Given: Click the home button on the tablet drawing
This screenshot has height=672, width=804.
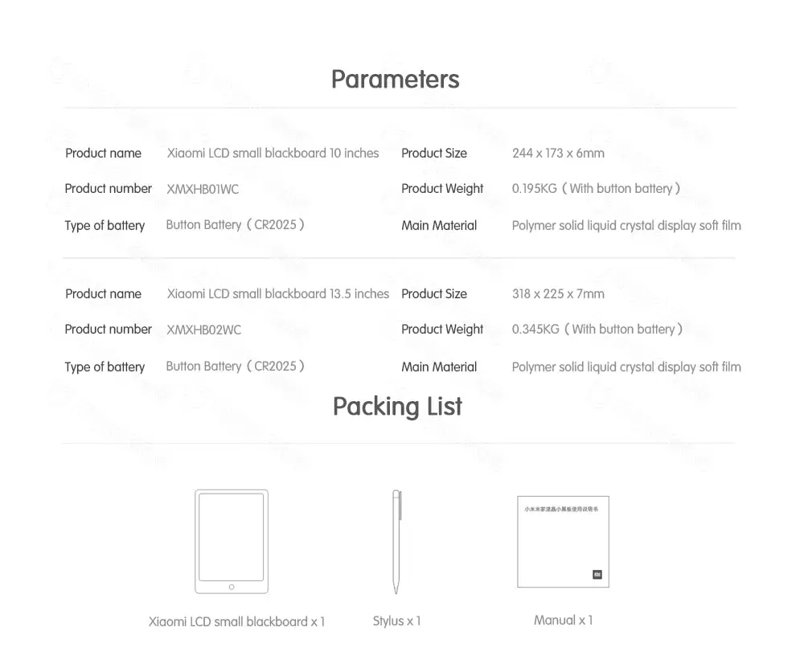Looking at the screenshot, I should pyautogui.click(x=232, y=587).
